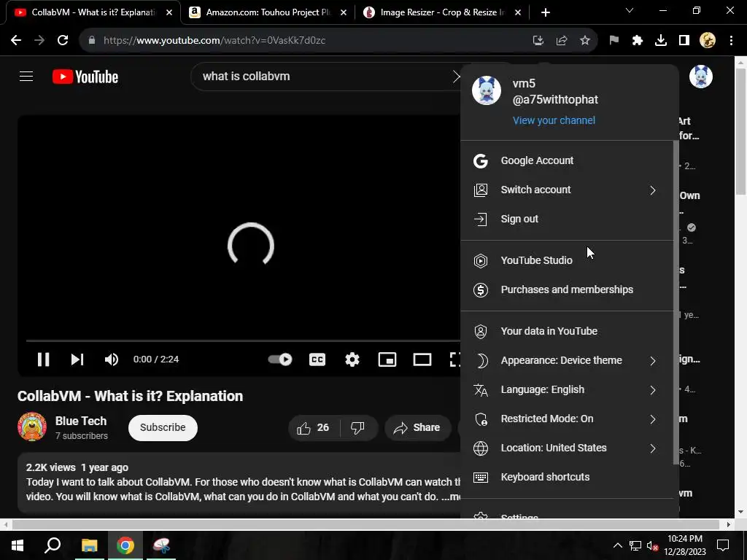Go back in browser history
The height and width of the screenshot is (560, 747).
click(x=16, y=40)
